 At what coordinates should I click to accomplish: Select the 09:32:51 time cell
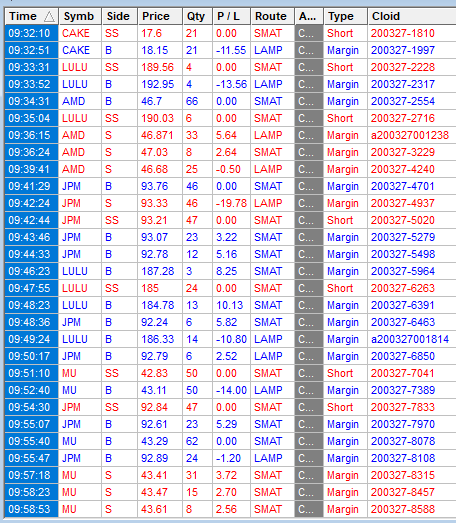pos(32,50)
